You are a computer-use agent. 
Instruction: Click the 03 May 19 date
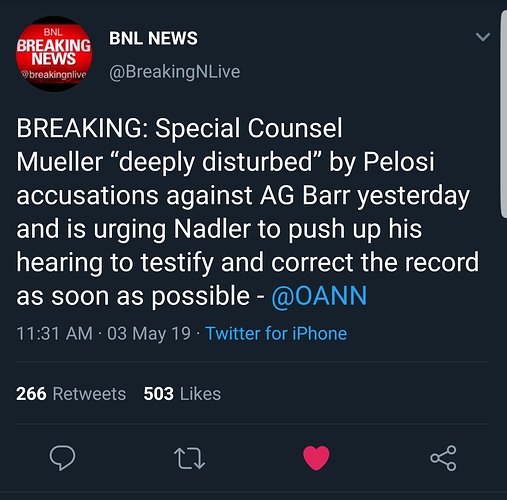149,334
